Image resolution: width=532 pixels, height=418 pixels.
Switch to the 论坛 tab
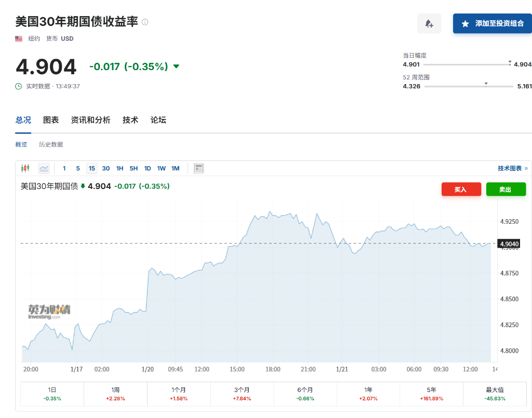tap(158, 120)
